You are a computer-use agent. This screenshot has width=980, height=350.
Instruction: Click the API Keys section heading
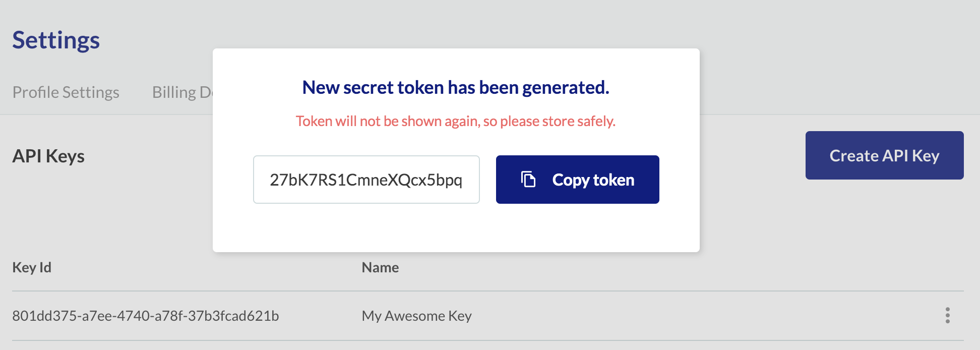click(x=48, y=155)
